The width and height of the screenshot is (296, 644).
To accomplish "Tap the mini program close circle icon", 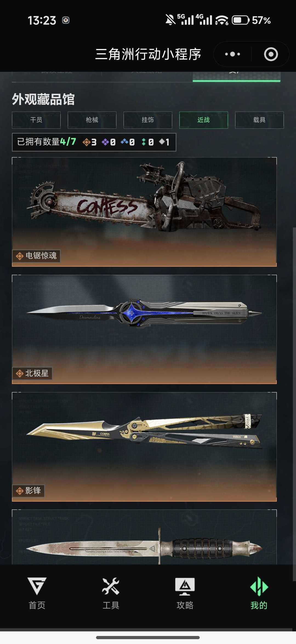I will click(x=271, y=54).
